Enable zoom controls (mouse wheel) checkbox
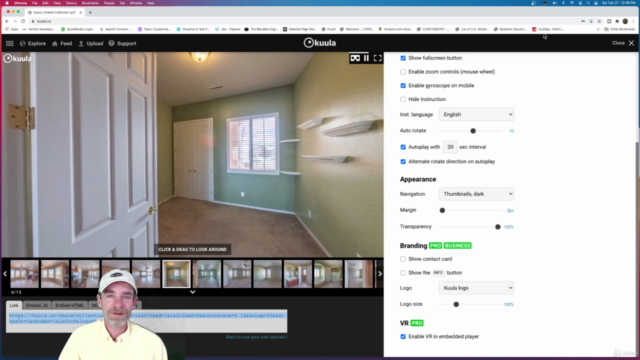 [403, 72]
